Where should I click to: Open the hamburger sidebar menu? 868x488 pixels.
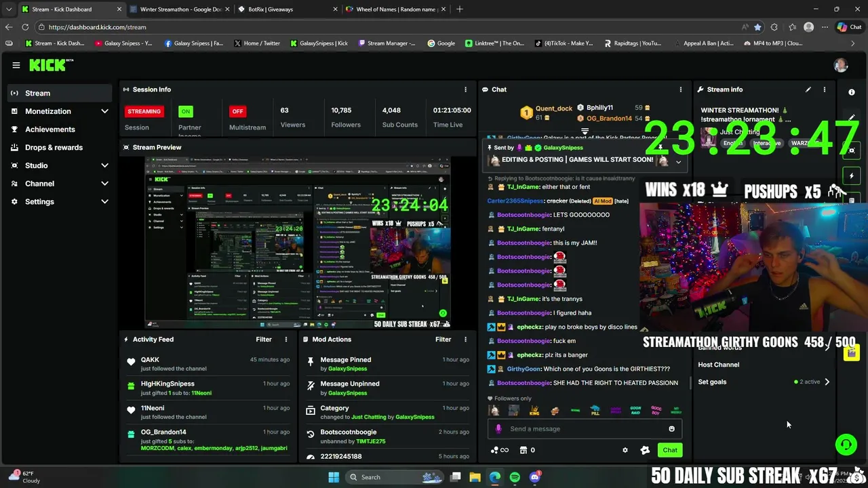pyautogui.click(x=16, y=65)
